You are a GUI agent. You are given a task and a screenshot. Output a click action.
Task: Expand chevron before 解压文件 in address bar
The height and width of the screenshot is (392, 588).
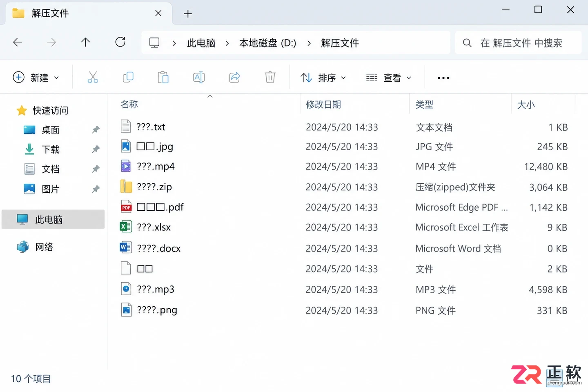(309, 43)
